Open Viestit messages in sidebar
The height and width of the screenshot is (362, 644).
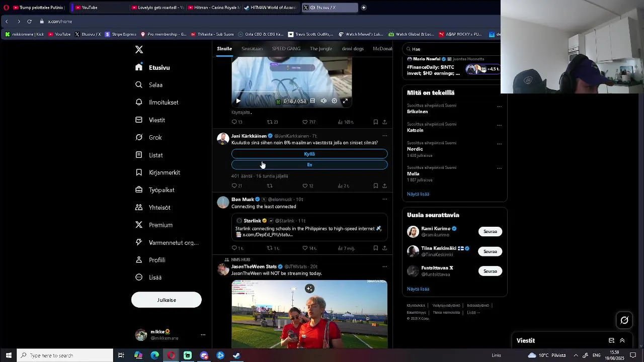point(150,120)
